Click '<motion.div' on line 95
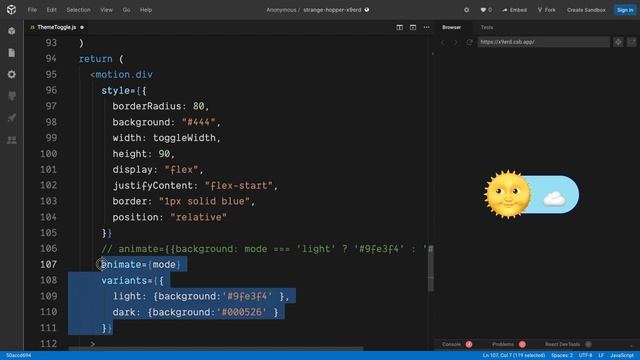Image resolution: width=640 pixels, height=360 pixels. click(x=121, y=75)
